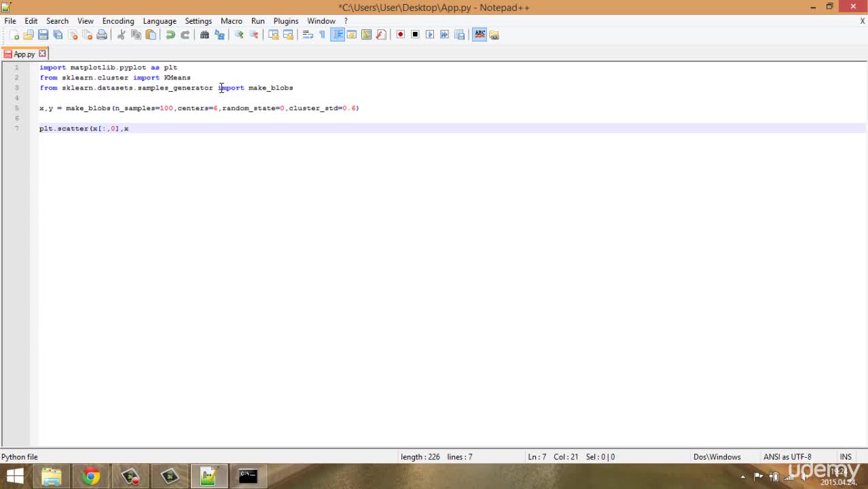Undo the last edit using the green arrow
The image size is (868, 489).
click(170, 35)
